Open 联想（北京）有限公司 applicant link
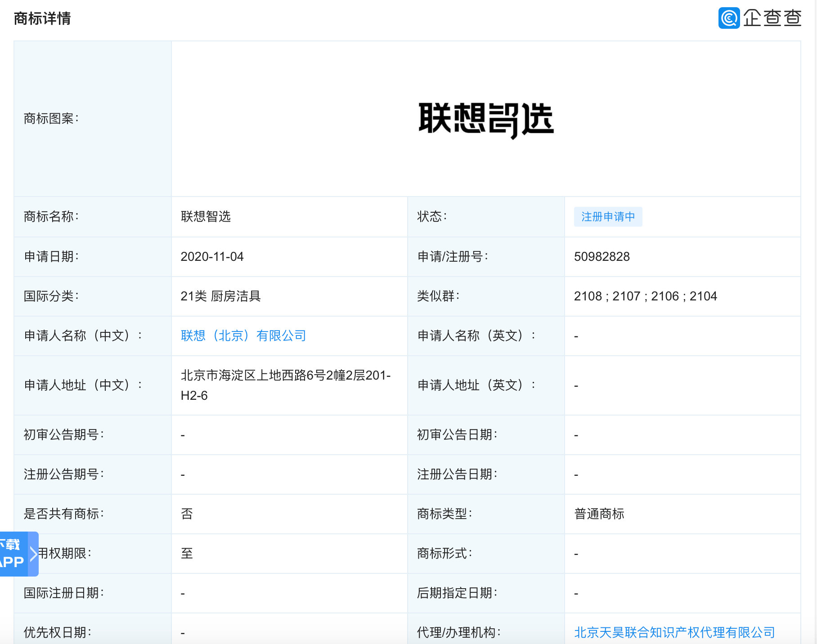817x644 pixels. [243, 335]
